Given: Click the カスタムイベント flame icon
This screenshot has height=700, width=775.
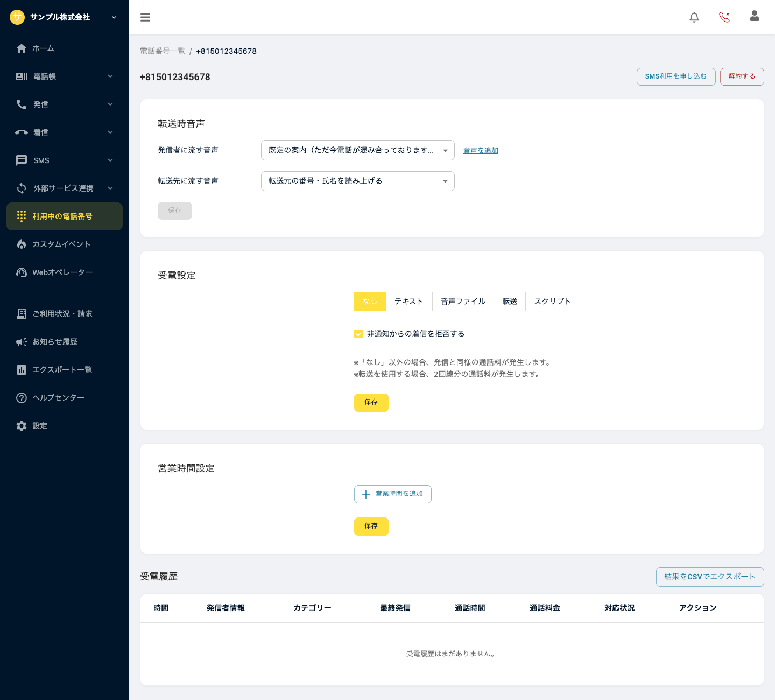Looking at the screenshot, I should [22, 244].
